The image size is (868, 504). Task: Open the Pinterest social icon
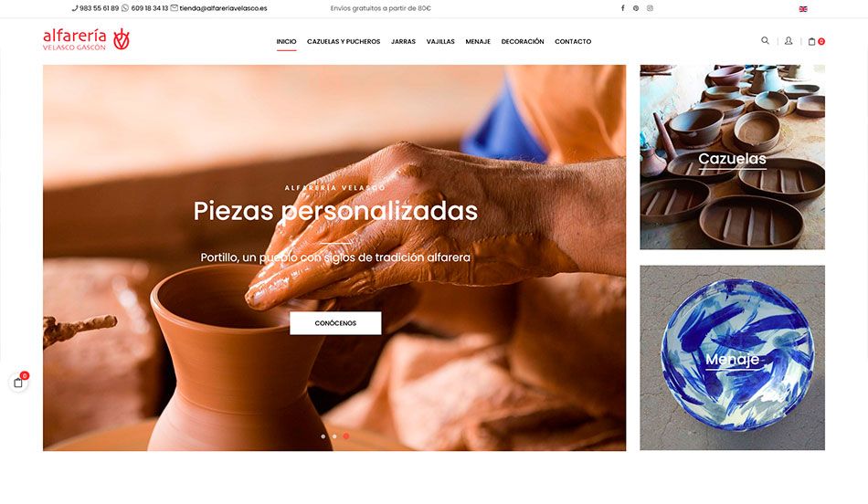pos(636,8)
